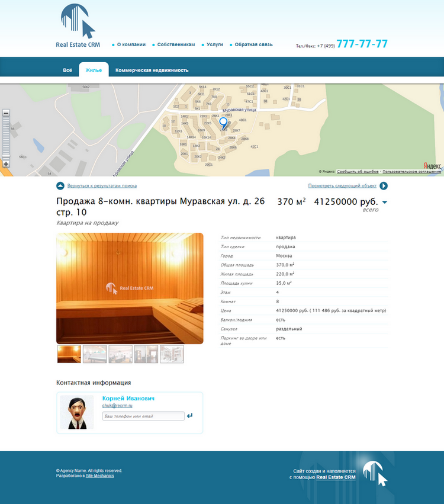Image resolution: width=444 pixels, height=504 pixels.
Task: Click the раздельный bathroom value
Action: click(289, 329)
